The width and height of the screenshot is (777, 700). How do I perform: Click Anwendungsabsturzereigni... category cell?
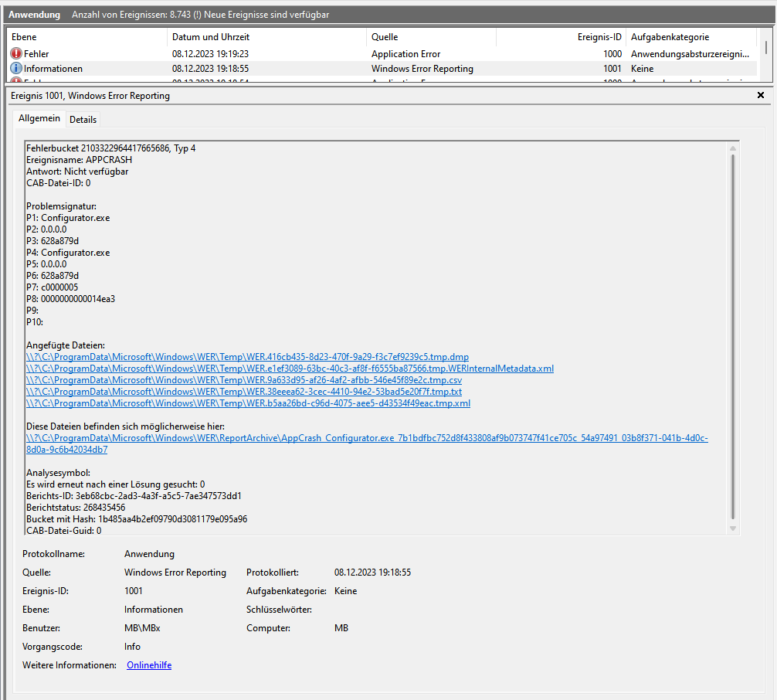pos(690,54)
